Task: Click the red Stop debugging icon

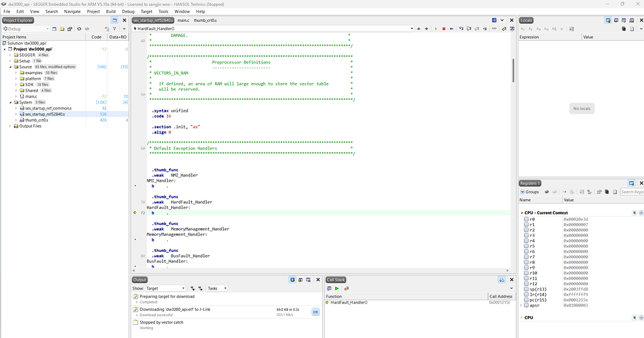Action: point(443,29)
